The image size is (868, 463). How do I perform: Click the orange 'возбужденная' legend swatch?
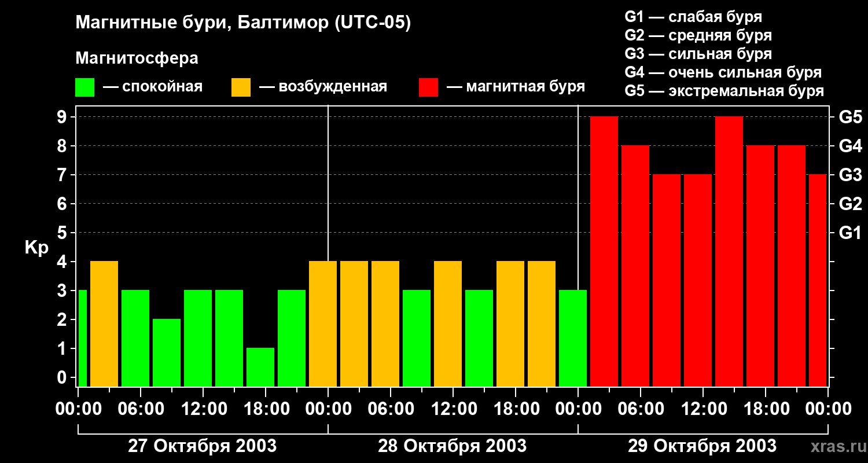point(241,87)
